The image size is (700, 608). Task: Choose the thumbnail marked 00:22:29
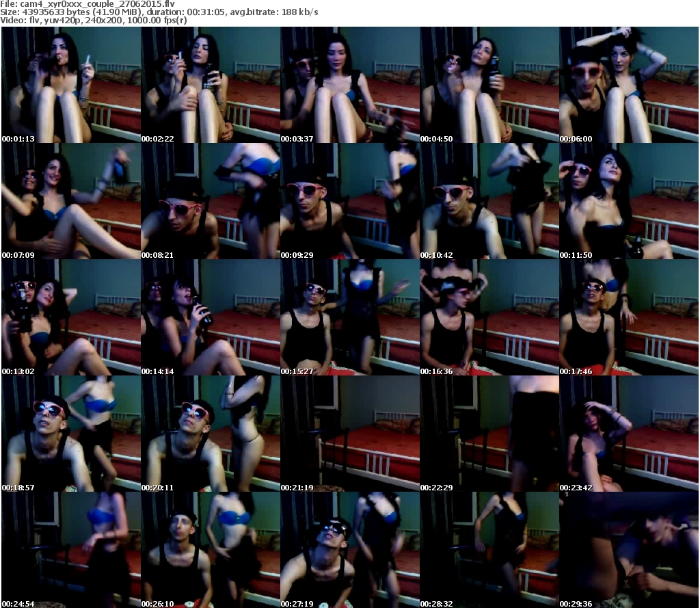[x=489, y=434]
